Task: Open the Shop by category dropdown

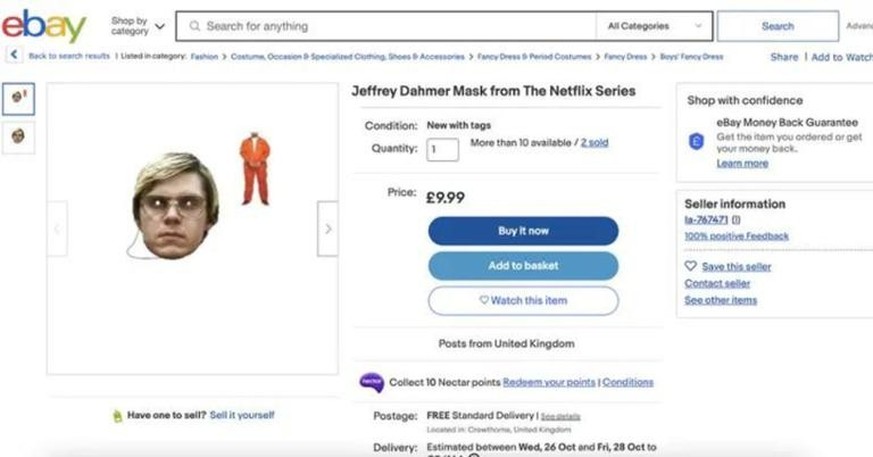Action: tap(137, 26)
